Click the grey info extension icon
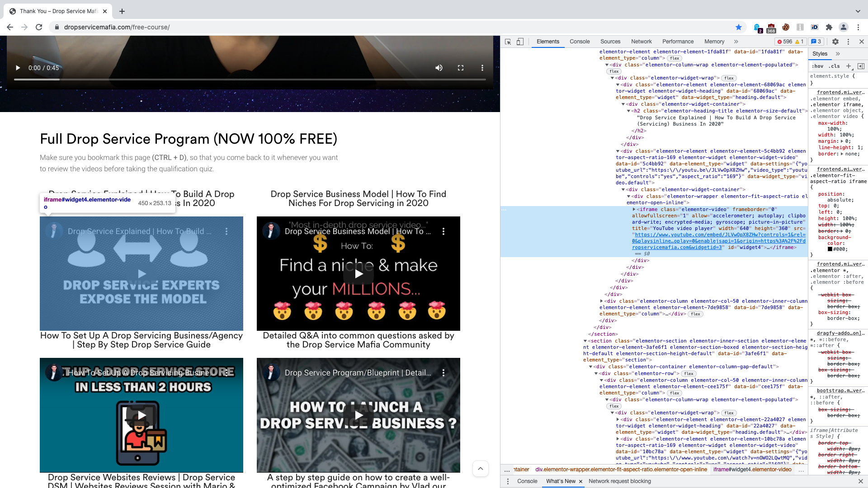This screenshot has width=868, height=488. click(800, 27)
